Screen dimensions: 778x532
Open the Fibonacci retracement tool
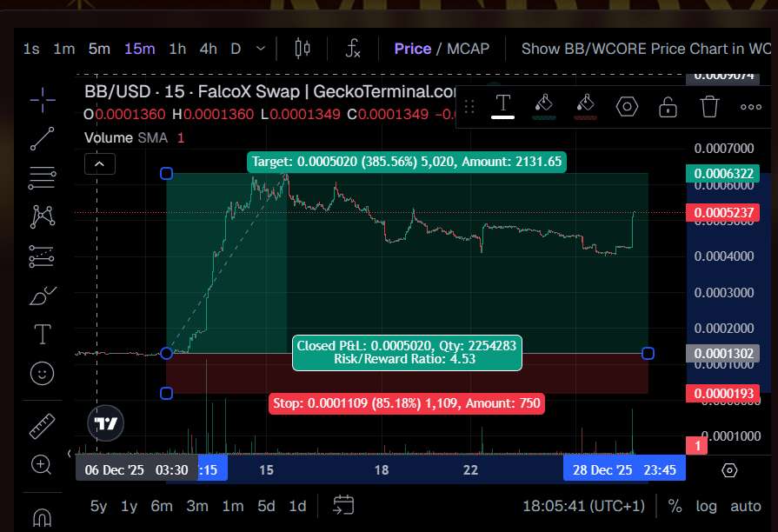(x=42, y=178)
